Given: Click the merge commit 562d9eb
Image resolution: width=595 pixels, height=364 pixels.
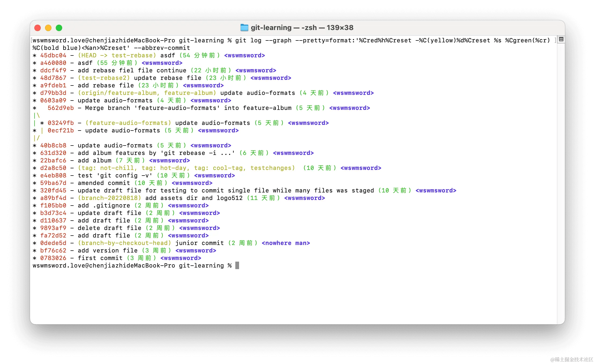Looking at the screenshot, I should 60,108.
